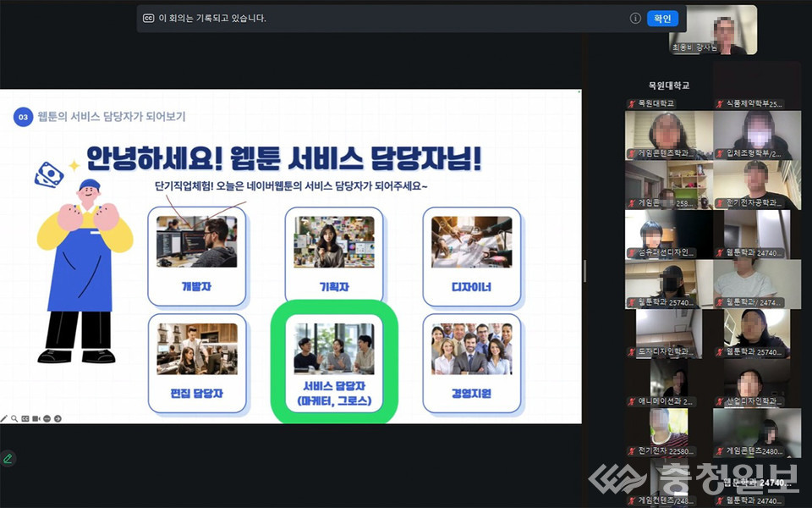Click the red muted mic icon on 전기전자공학과 tile

718,202
